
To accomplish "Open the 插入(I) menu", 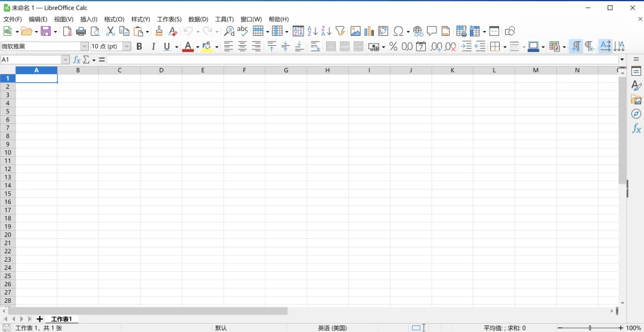I will (x=89, y=19).
